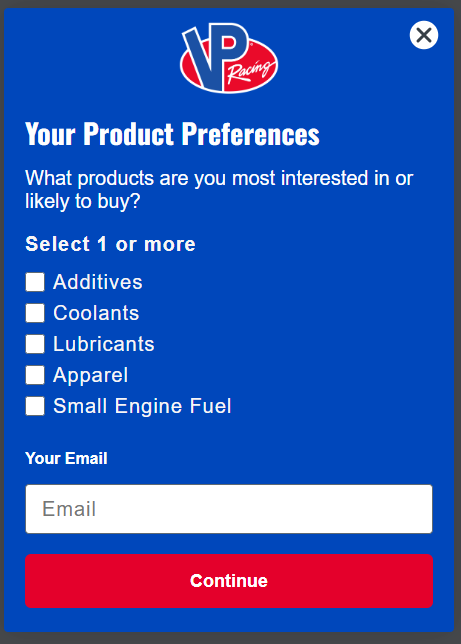Tick the Coolants checkbox
461x644 pixels.
tap(35, 313)
